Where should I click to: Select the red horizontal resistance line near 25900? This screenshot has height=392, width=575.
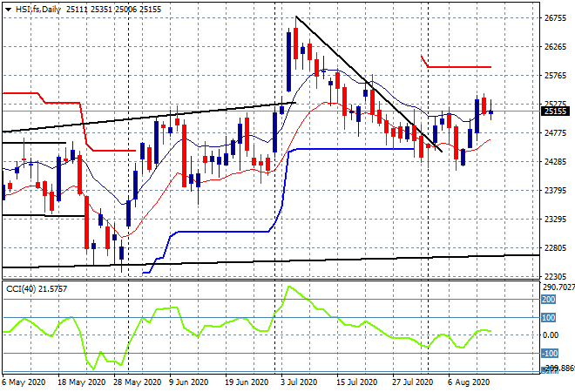point(458,67)
